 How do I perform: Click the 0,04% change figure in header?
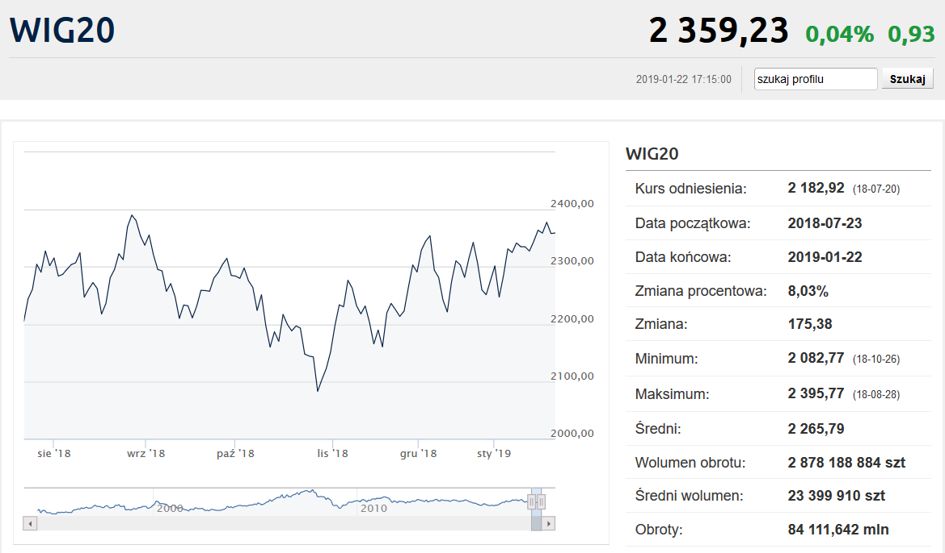pyautogui.click(x=840, y=34)
